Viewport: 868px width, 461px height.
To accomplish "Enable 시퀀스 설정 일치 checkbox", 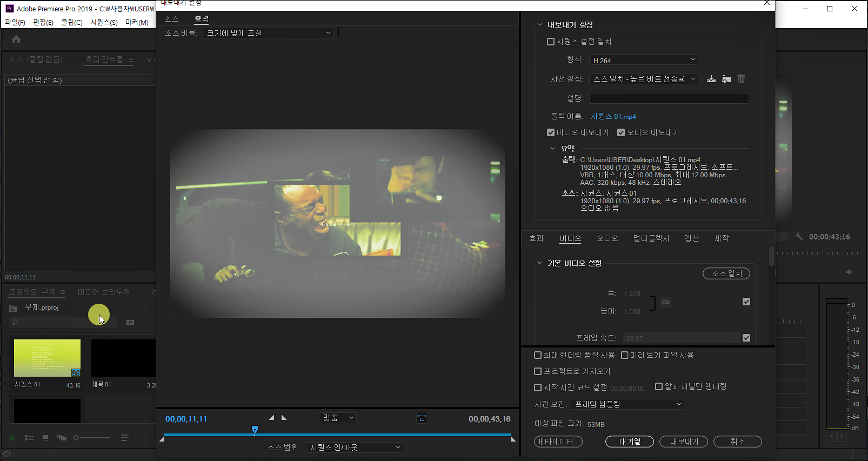I will pyautogui.click(x=551, y=42).
